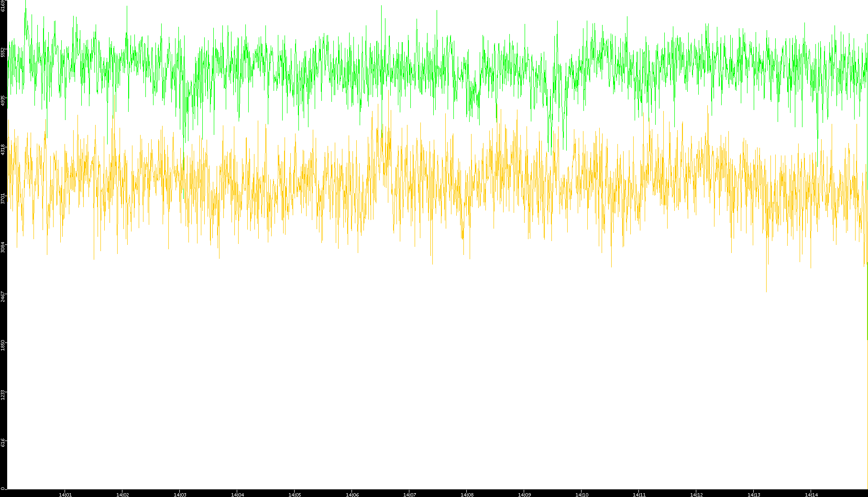Click the 4318 value axis label
The width and height of the screenshot is (868, 497).
coord(3,149)
